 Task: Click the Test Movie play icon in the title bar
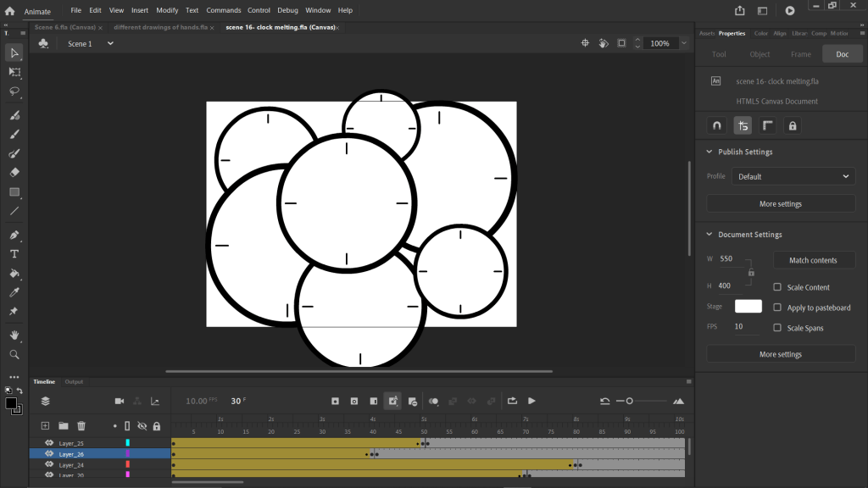(x=790, y=11)
